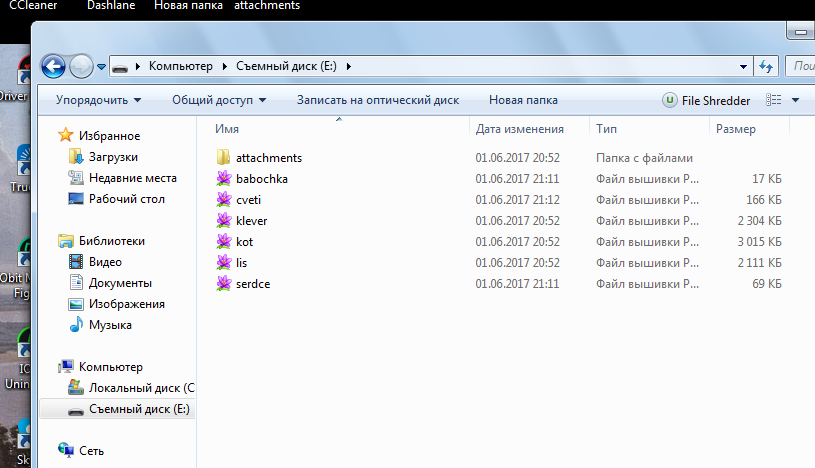The height and width of the screenshot is (468, 815).
Task: Open the Документы library
Action: [x=120, y=283]
